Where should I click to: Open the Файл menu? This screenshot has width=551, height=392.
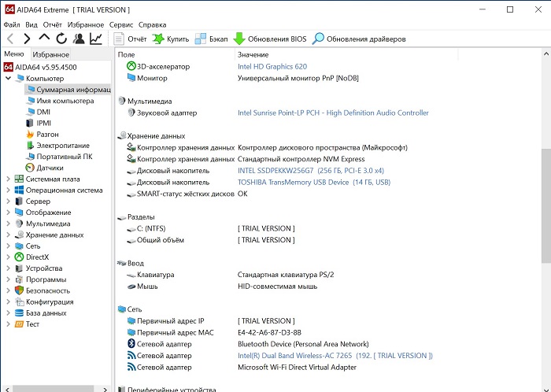12,24
